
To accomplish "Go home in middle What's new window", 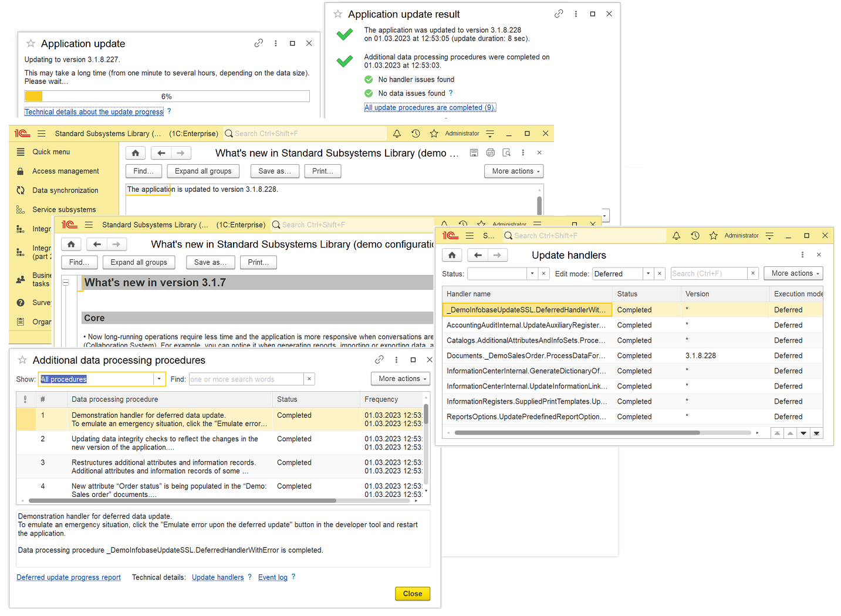I will coord(71,245).
